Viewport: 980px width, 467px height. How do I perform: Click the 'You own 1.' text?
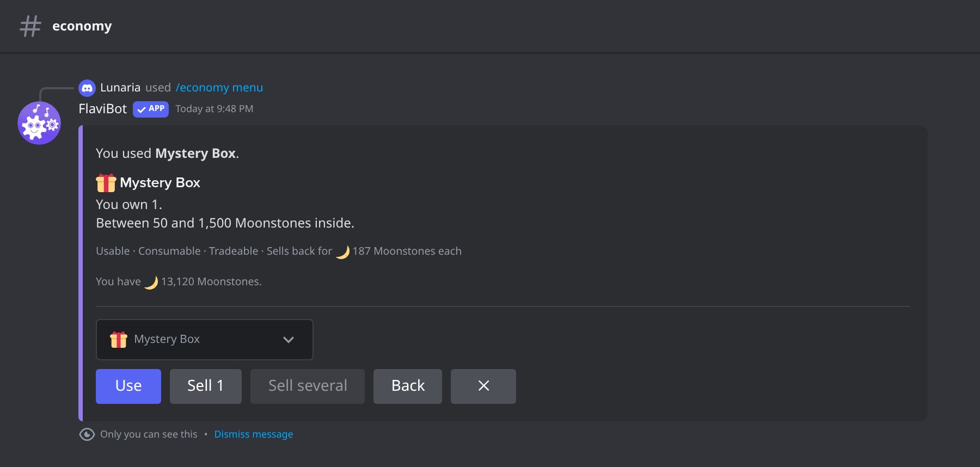(129, 205)
